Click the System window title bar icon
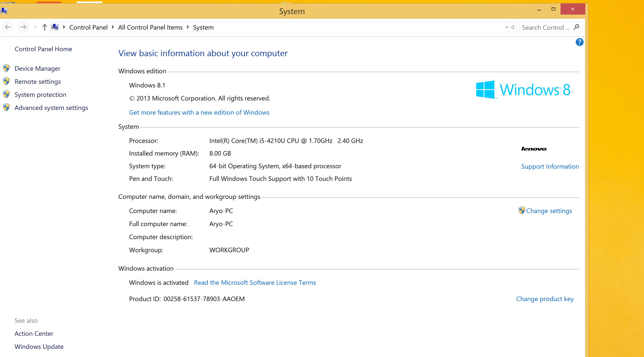Image resolution: width=644 pixels, height=357 pixels. 4,10
